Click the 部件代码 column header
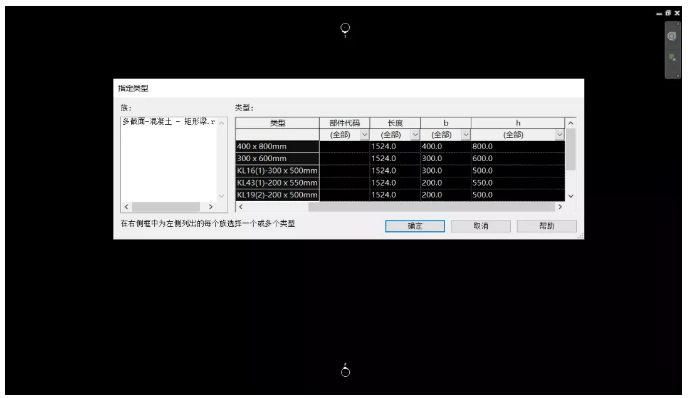 coord(344,123)
